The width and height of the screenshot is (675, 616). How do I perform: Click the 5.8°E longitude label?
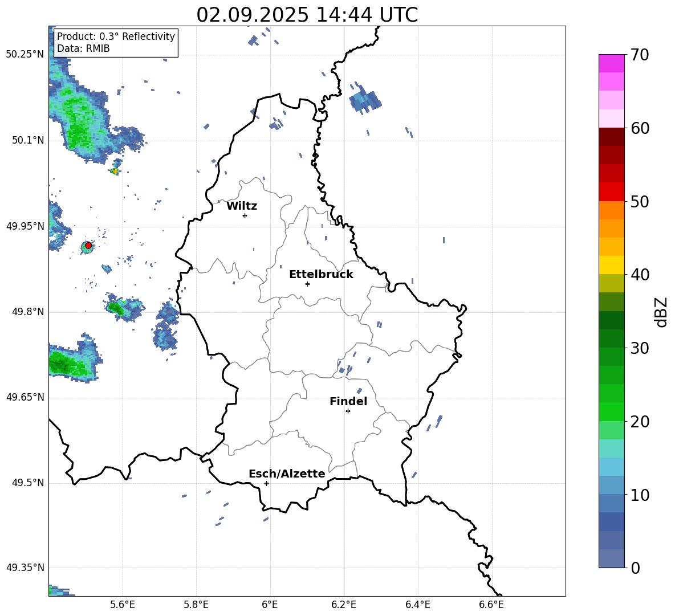pos(196,605)
